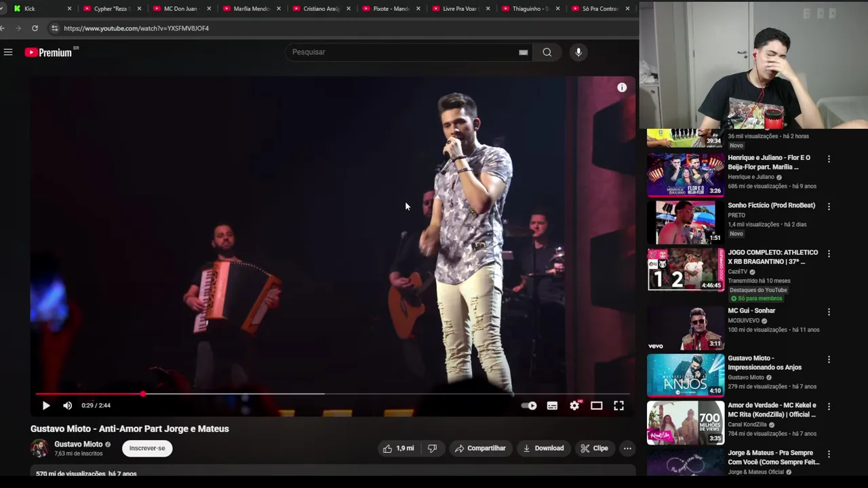Viewport: 868px width, 488px height.
Task: Open JOGO COMPLETO Athletico x RB Bragantino thumbnail
Action: 686,270
